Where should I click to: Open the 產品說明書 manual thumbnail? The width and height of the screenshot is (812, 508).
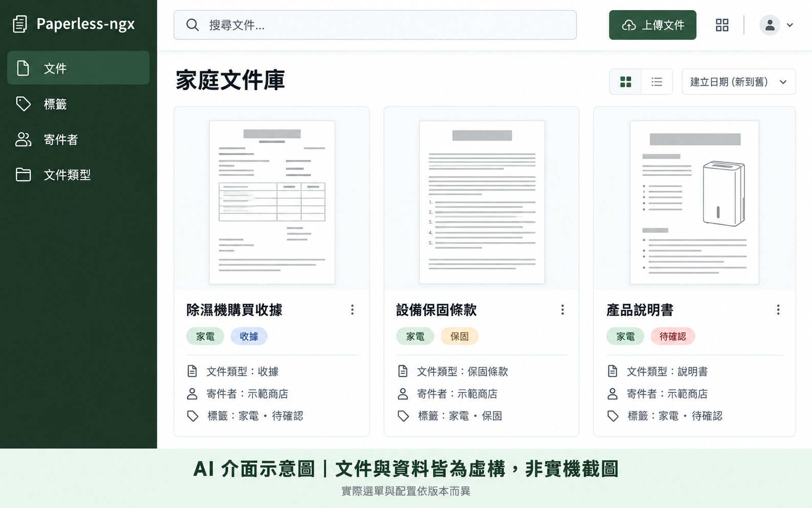[x=694, y=202]
